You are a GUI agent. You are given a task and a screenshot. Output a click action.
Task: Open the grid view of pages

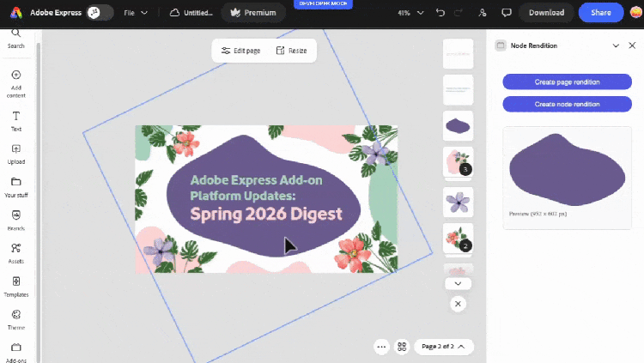click(401, 347)
